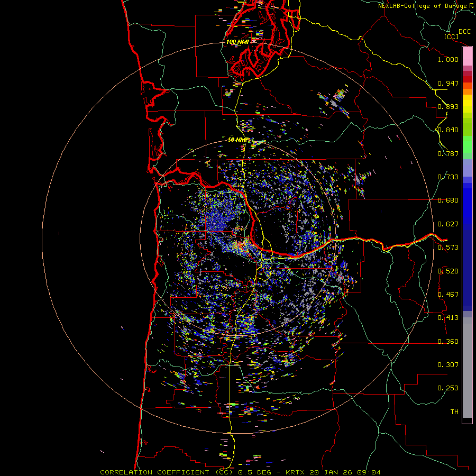The image size is (476, 476).
Task: Click the 1.000 scale value
Action: click(x=448, y=59)
